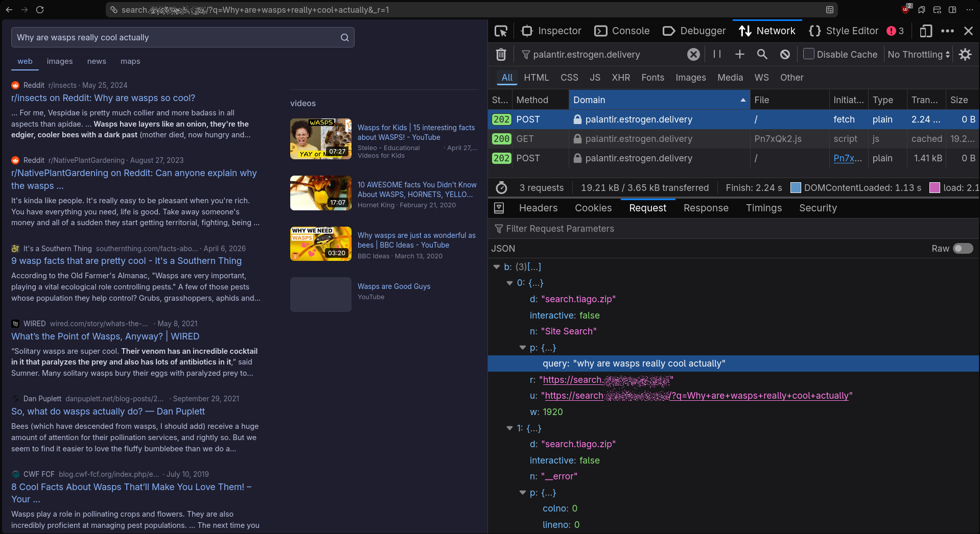Focus the Filter Request Parameters field
Viewport: 980px width, 534px height.
click(x=734, y=229)
